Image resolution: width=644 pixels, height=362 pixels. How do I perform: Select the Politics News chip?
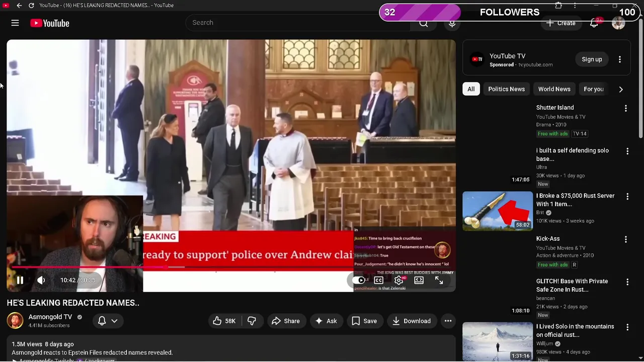[506, 89]
